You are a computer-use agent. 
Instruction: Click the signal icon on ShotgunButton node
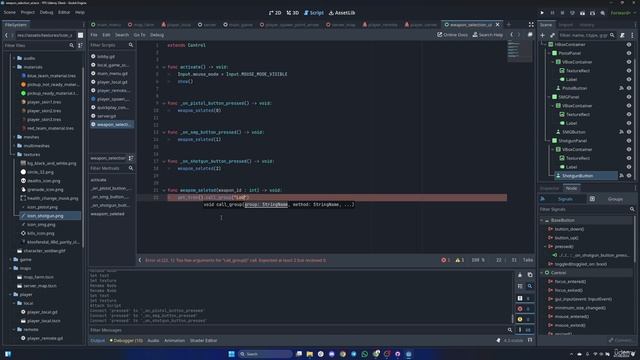(621, 176)
